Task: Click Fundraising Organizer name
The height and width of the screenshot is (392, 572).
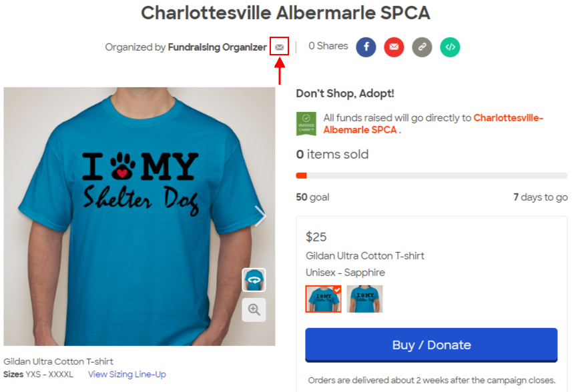Action: pos(218,47)
